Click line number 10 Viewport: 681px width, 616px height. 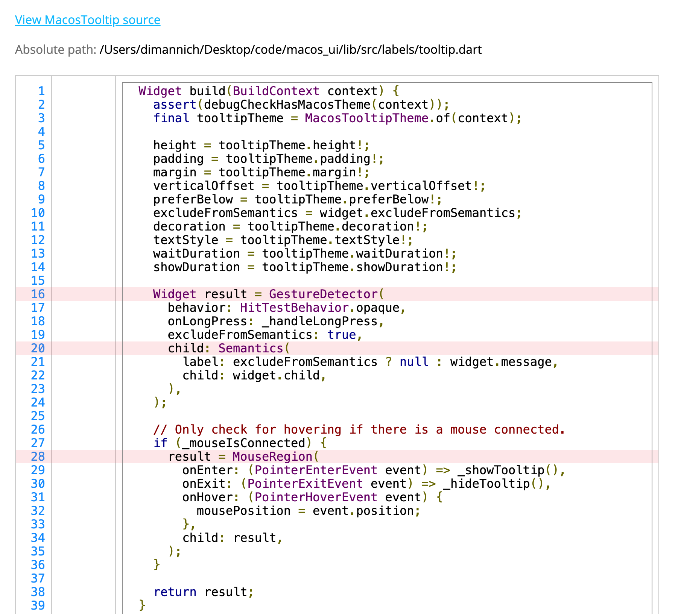coord(38,213)
